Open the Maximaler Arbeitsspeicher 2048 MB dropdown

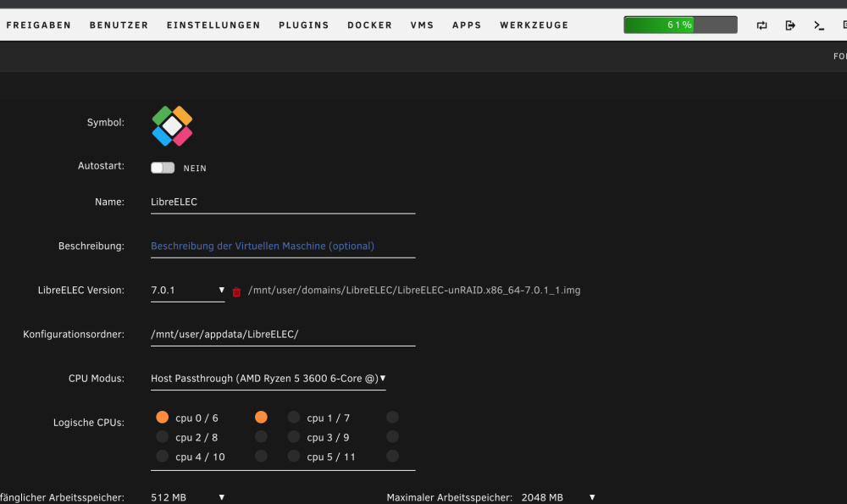coord(558,497)
